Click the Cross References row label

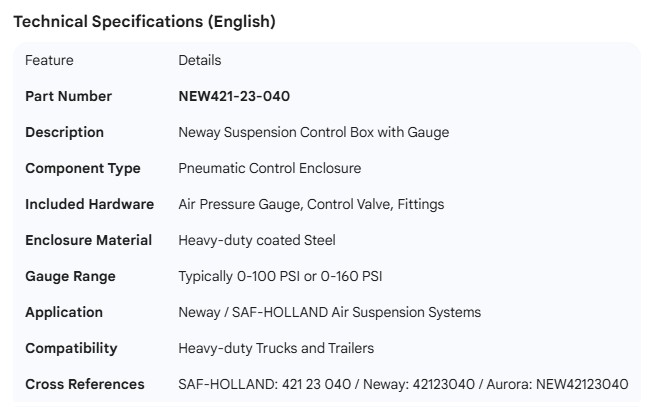(84, 384)
